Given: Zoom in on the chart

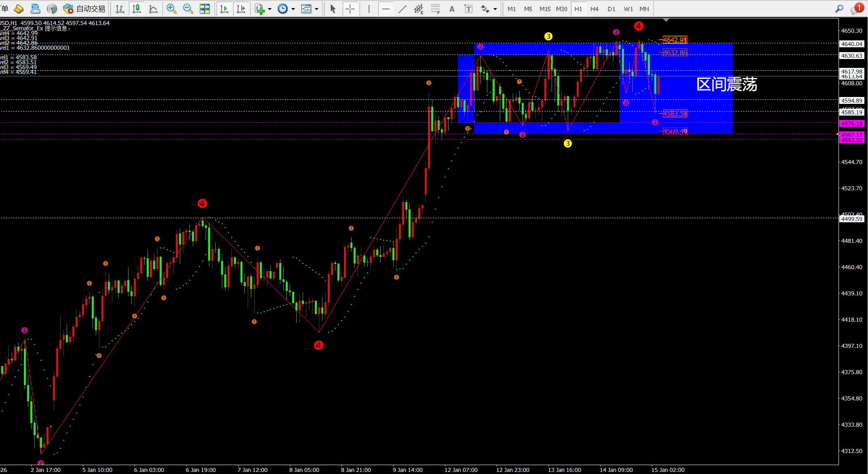Looking at the screenshot, I should (171, 8).
